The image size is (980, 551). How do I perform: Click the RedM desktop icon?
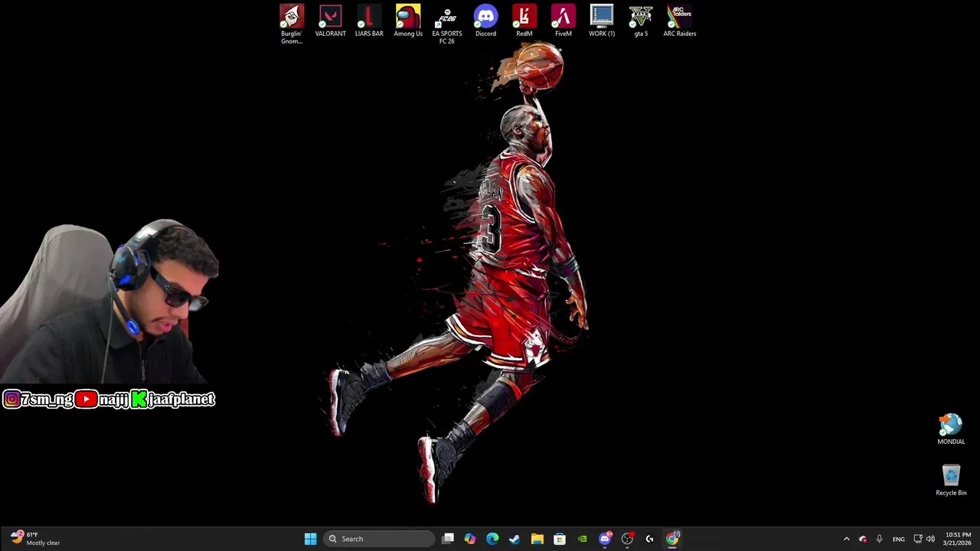[x=524, y=21]
